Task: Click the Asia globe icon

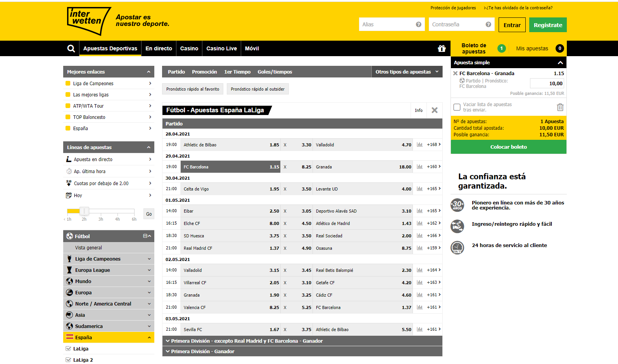Action: click(x=69, y=315)
